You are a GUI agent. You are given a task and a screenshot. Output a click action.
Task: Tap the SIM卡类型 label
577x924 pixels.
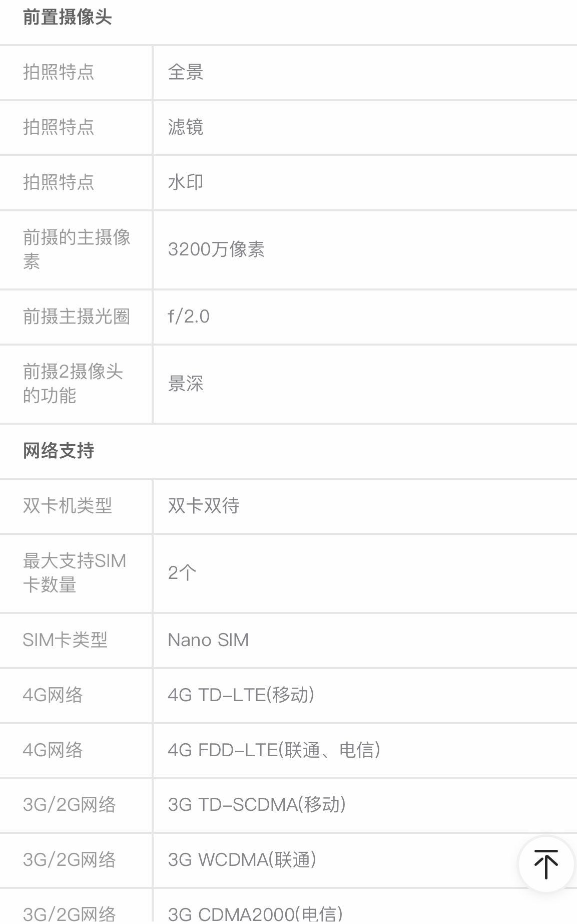[x=65, y=640]
